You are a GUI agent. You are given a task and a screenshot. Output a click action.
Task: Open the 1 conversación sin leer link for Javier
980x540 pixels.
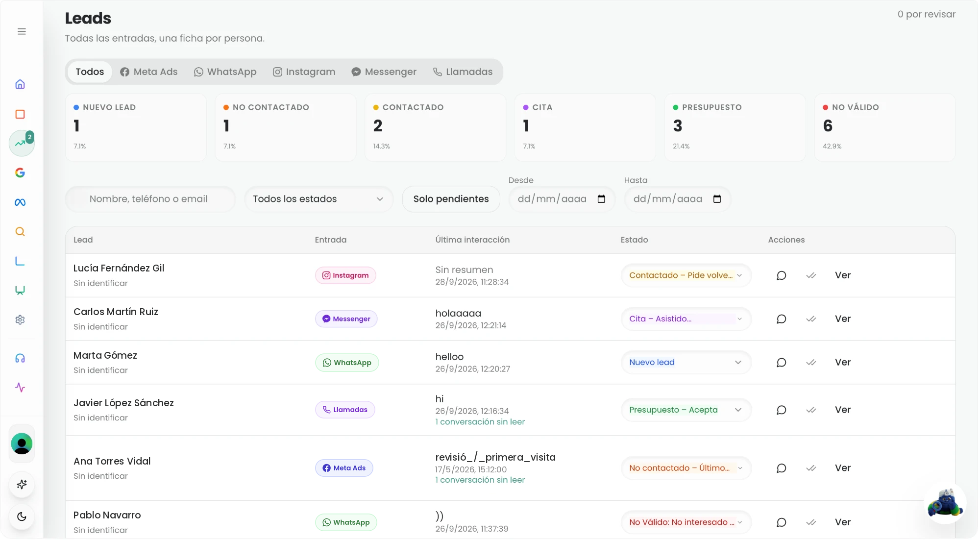480,423
